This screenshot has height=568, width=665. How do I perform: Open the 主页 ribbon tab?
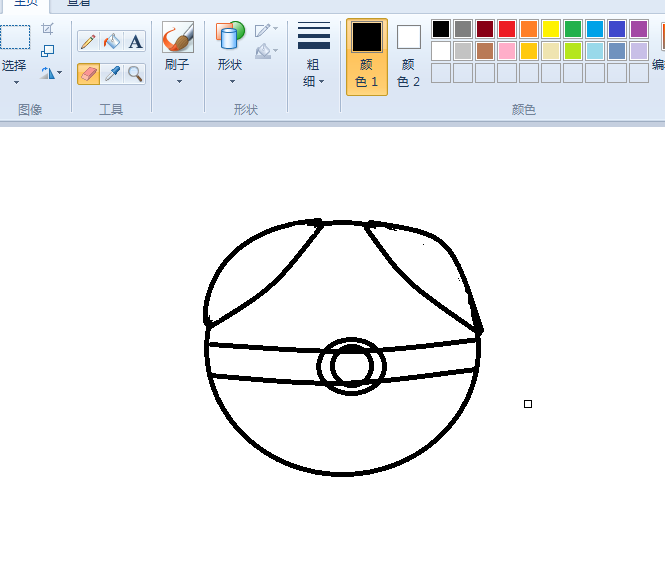click(25, 4)
